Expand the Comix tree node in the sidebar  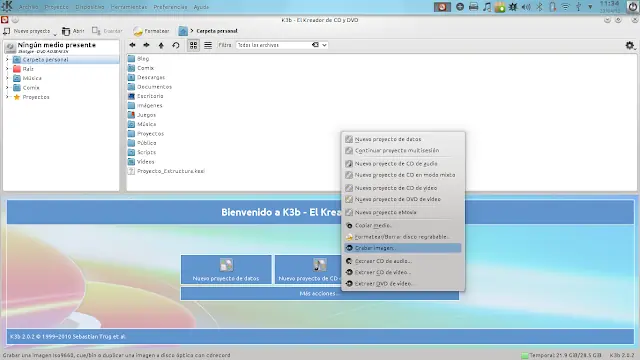point(7,88)
